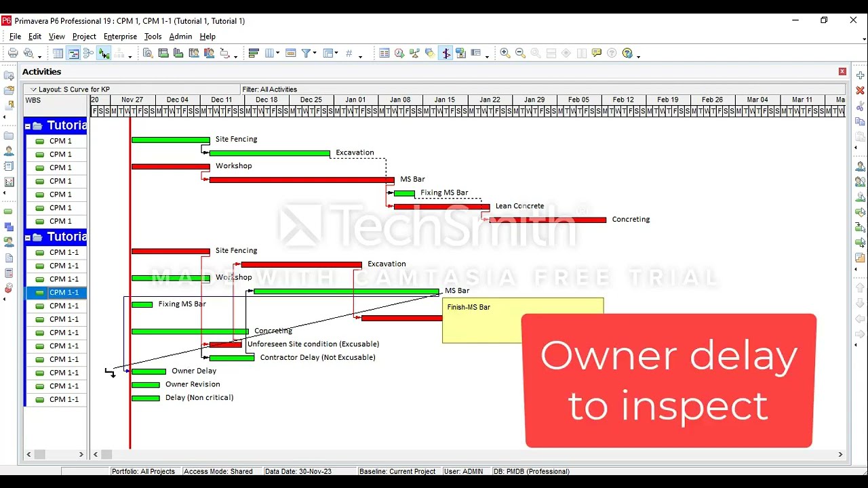Open the File menu
The height and width of the screenshot is (488, 868).
(15, 37)
